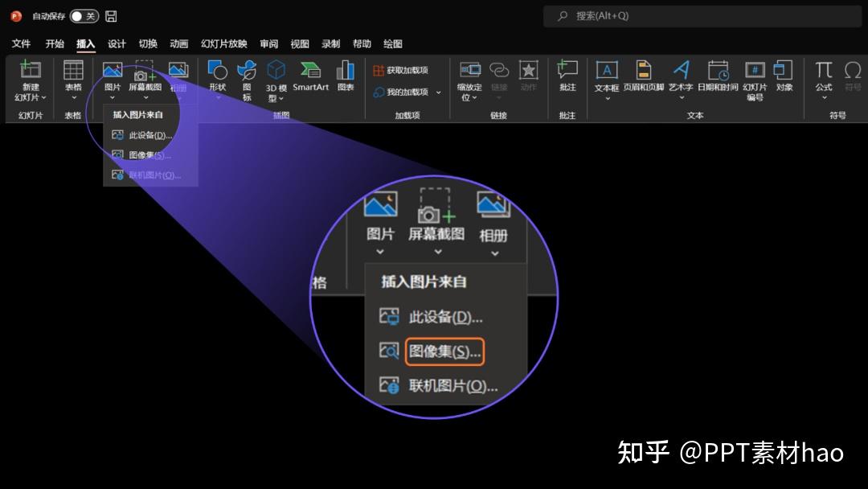
Task: Click the 加载项 group label in ribbon
Action: pyautogui.click(x=407, y=115)
